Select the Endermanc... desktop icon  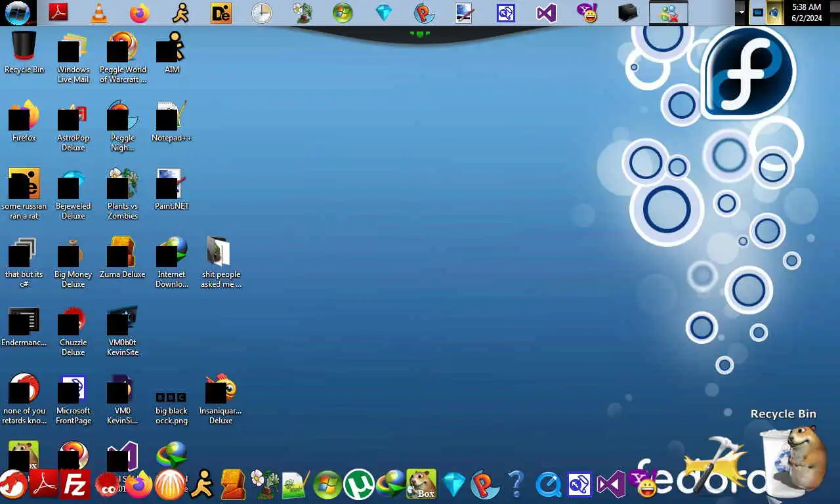point(24,325)
